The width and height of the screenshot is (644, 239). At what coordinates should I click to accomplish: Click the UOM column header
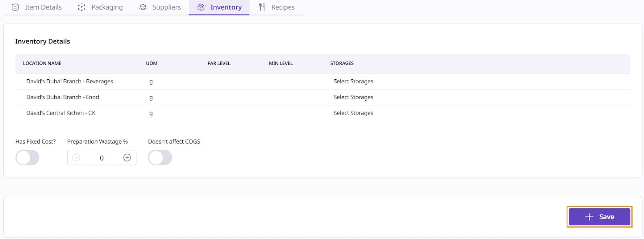tap(152, 63)
